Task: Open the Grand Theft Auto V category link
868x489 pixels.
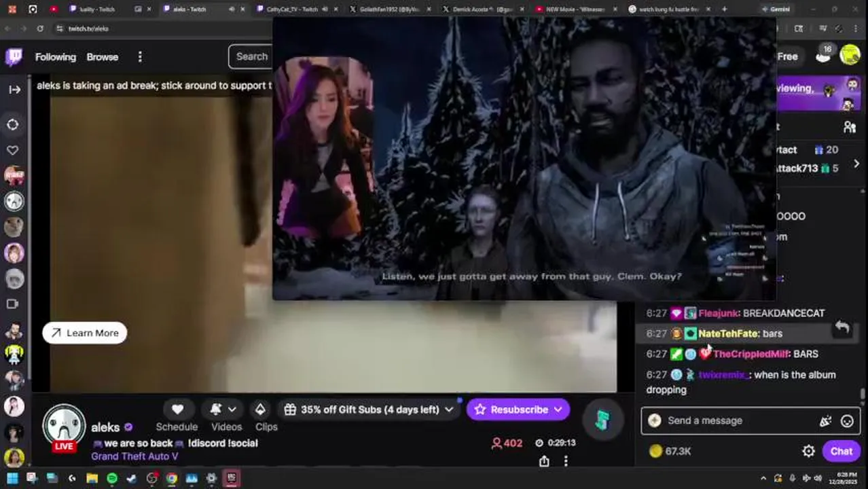Action: (134, 456)
